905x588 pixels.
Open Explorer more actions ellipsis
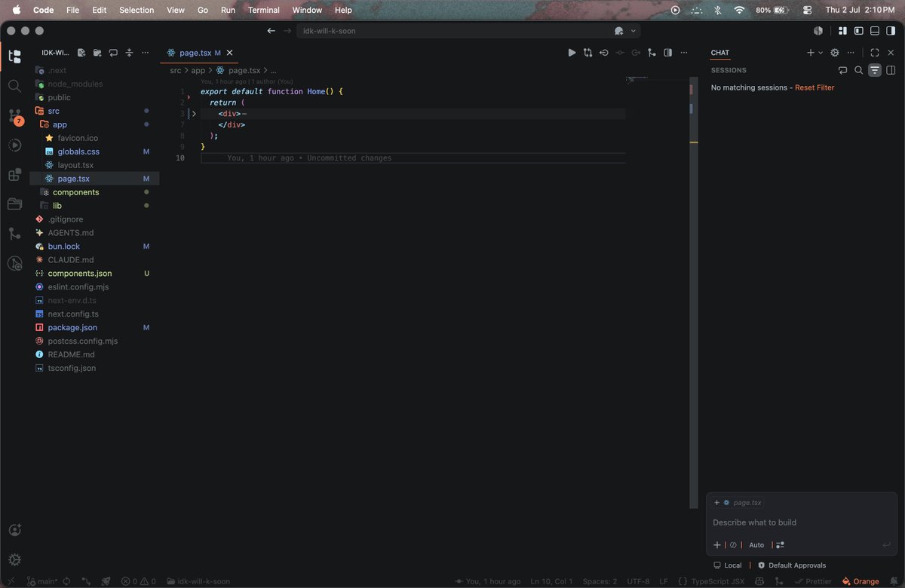coord(145,53)
